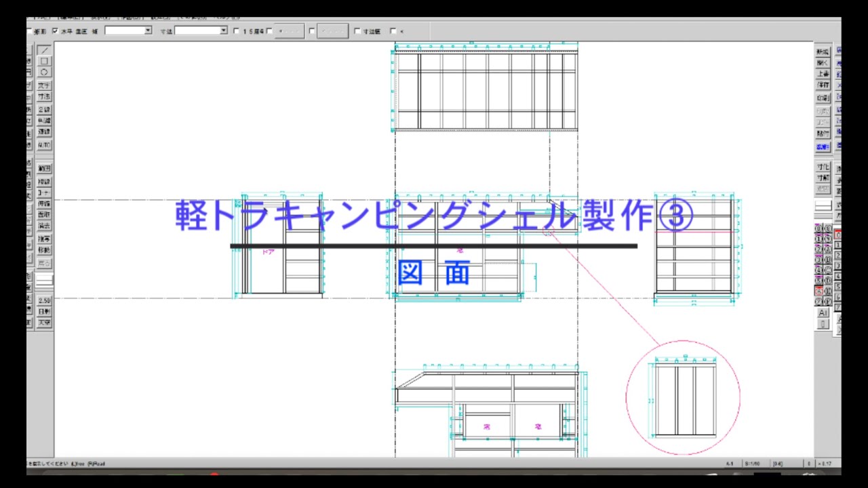Click the 貼付 paste button
Viewport: 868px width, 488px height.
click(x=823, y=134)
